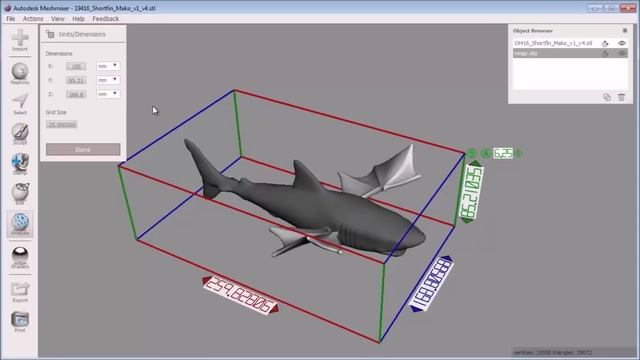The image size is (640, 360).
Task: Click the Object Browser panel title
Action: coord(533,31)
